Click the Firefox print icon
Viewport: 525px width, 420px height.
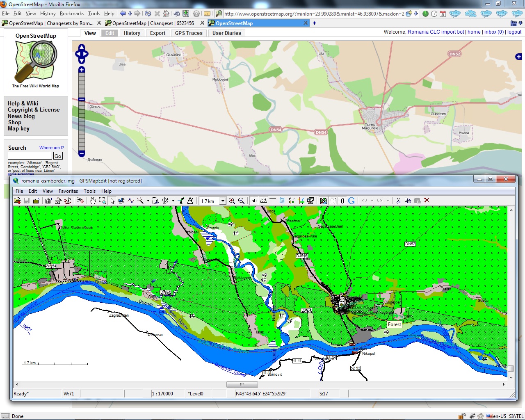(177, 14)
